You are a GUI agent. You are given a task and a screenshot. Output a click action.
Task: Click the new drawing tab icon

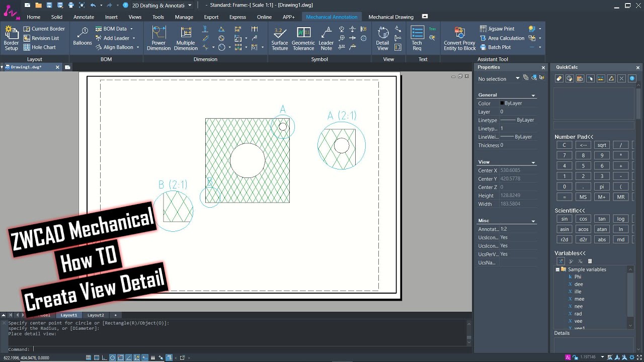67,67
